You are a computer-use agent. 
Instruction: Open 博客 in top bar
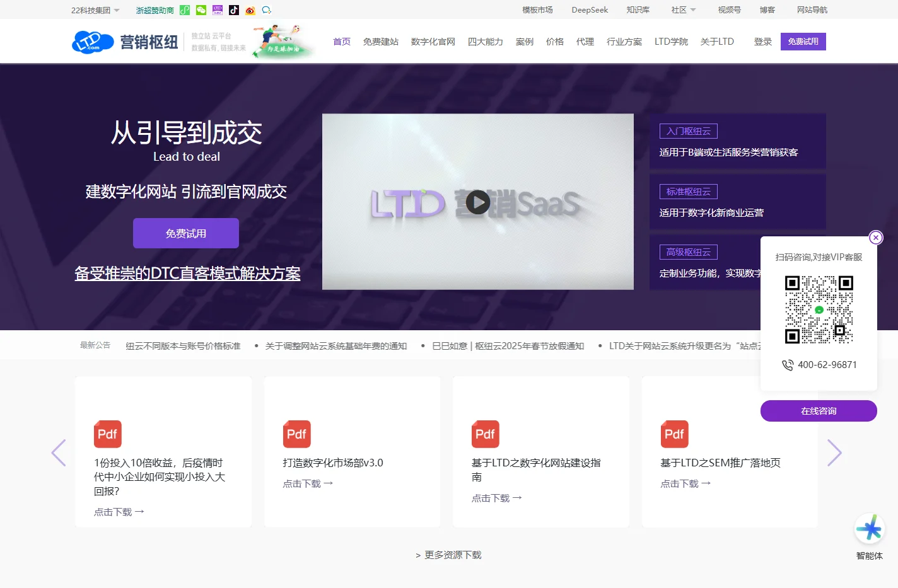[x=767, y=10]
